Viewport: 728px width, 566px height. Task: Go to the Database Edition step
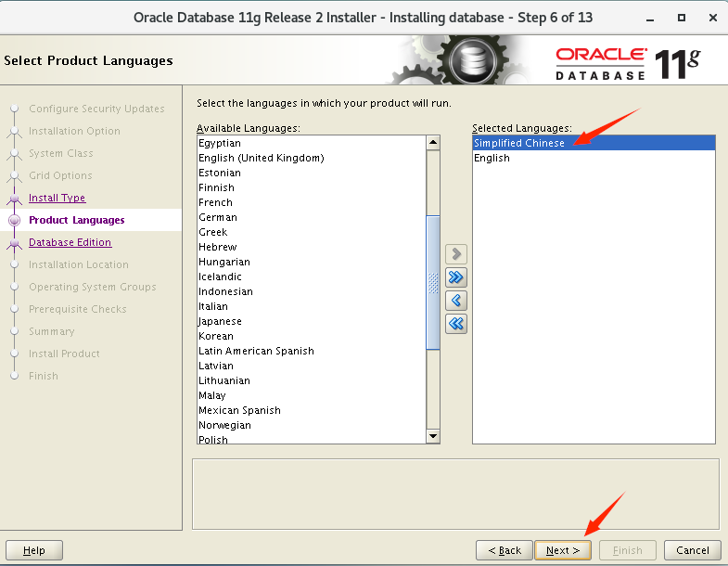tap(70, 242)
